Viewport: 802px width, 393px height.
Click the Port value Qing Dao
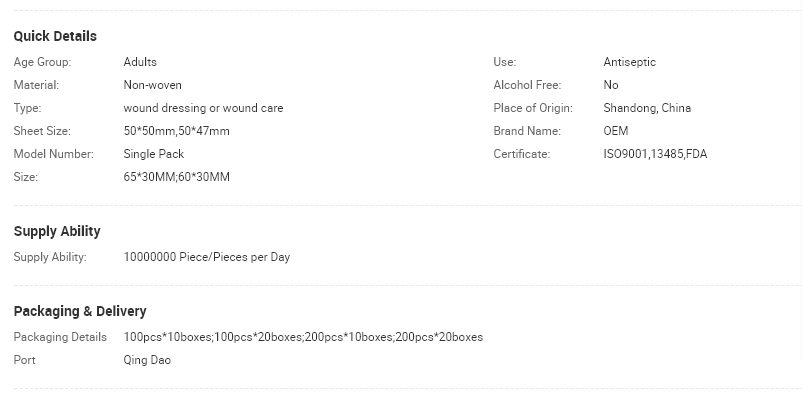click(147, 360)
